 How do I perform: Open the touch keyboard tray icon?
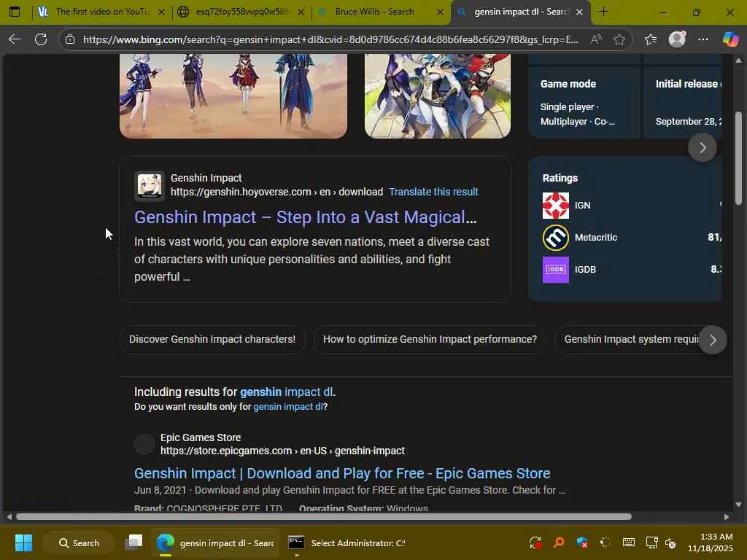[628, 542]
